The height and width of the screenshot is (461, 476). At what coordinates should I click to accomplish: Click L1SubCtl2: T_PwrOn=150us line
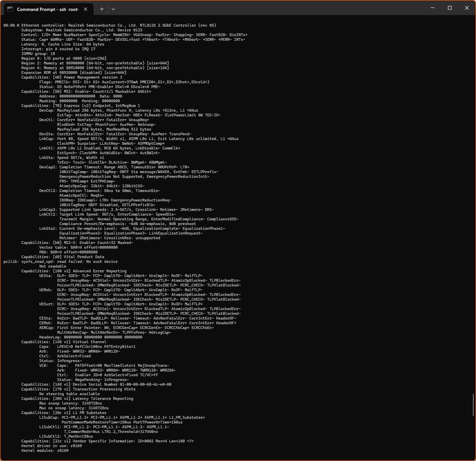[x=66, y=436]
